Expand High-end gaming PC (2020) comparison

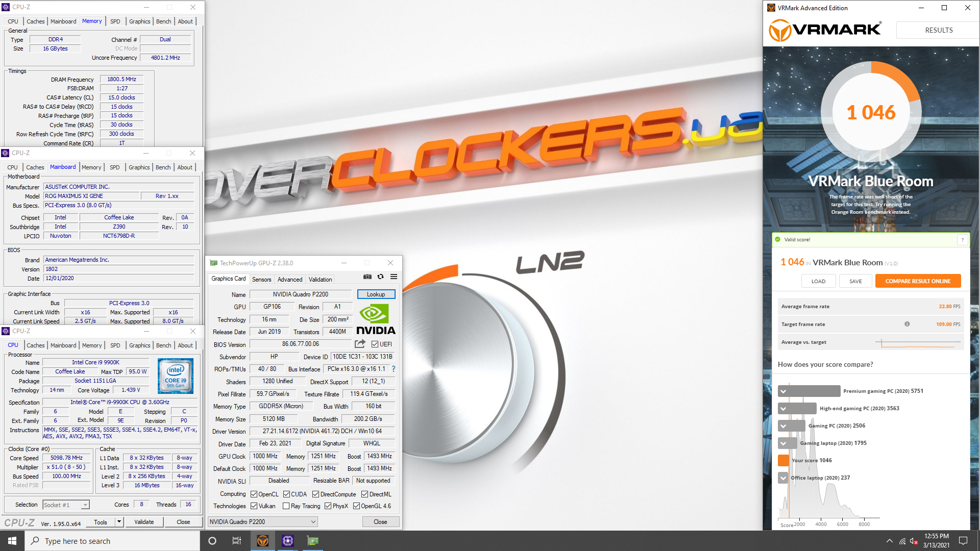pyautogui.click(x=783, y=409)
